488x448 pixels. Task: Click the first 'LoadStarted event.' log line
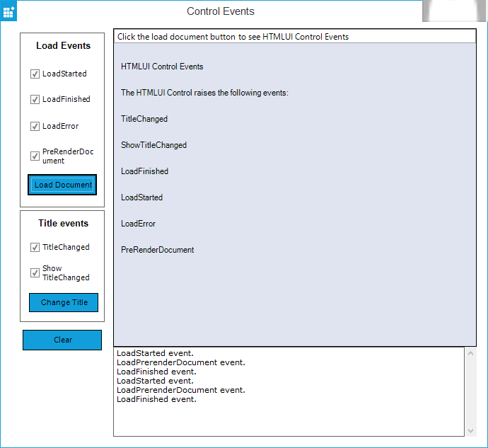(156, 353)
